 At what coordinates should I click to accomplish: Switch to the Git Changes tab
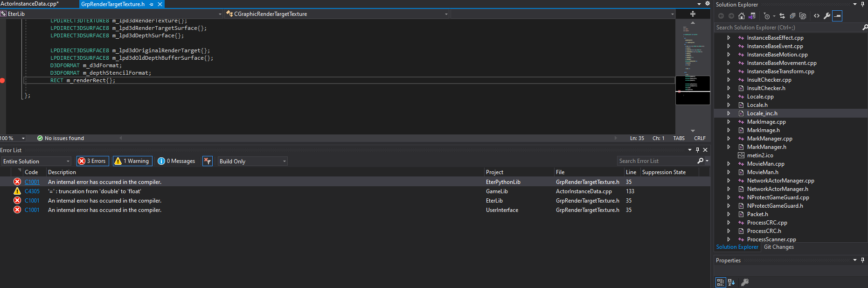[779, 247]
